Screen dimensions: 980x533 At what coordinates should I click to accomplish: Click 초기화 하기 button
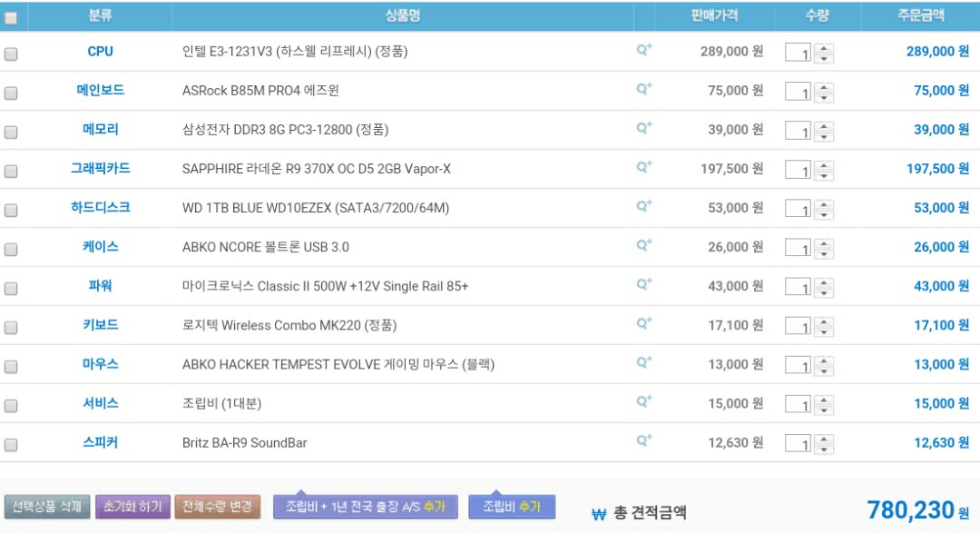[132, 507]
